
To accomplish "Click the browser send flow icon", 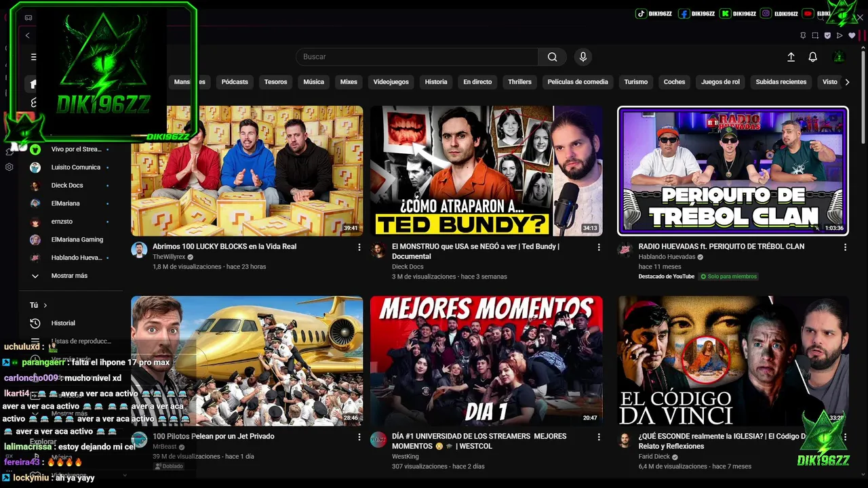I will (x=840, y=35).
